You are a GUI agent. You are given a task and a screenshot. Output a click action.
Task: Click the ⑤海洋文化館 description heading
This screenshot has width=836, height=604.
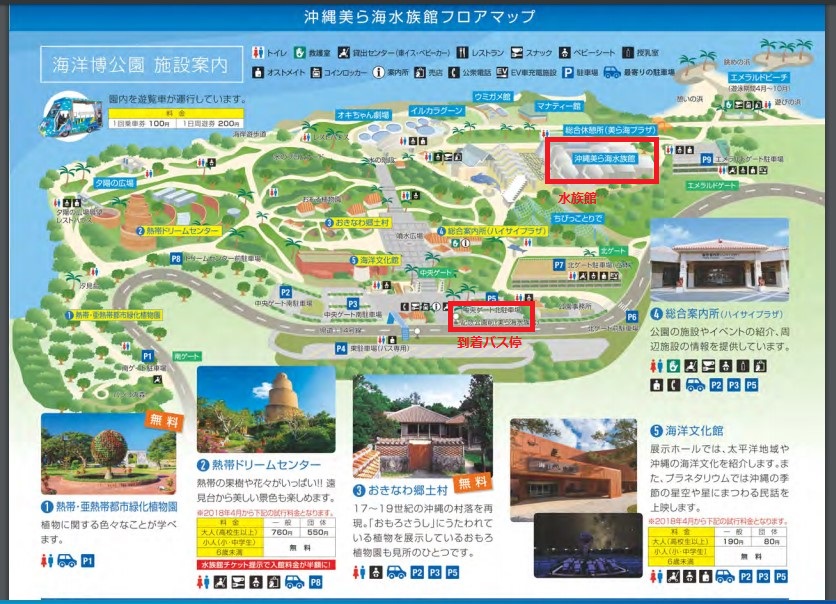point(687,431)
